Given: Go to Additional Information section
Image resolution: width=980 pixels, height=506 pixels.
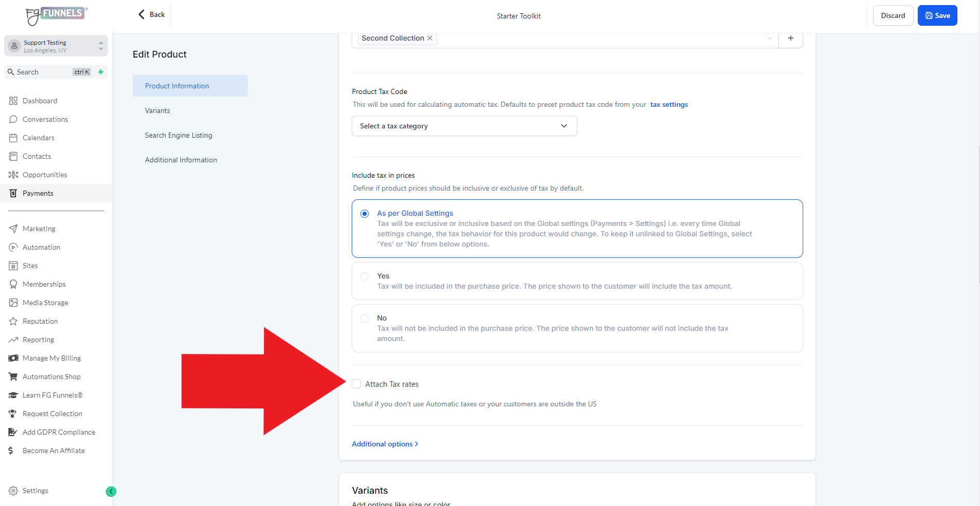Looking at the screenshot, I should [181, 160].
